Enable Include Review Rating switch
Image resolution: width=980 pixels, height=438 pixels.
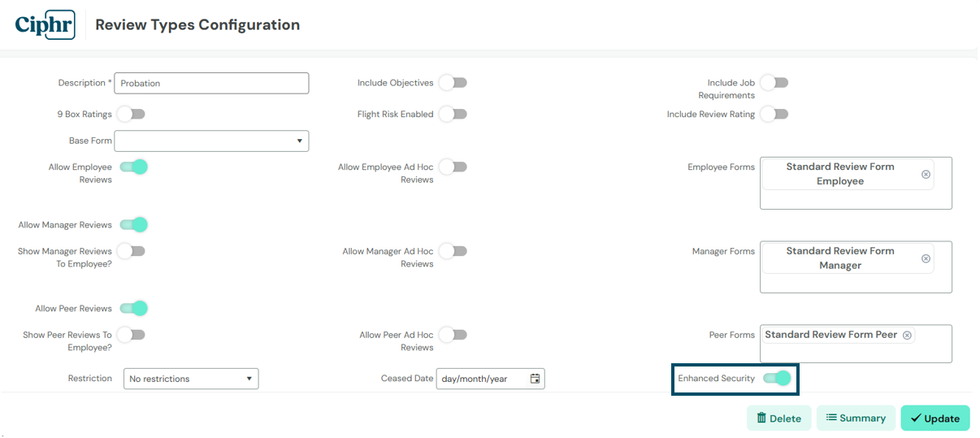(774, 114)
